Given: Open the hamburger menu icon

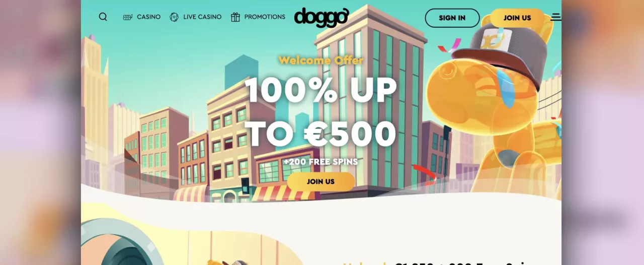Looking at the screenshot, I should pos(556,17).
